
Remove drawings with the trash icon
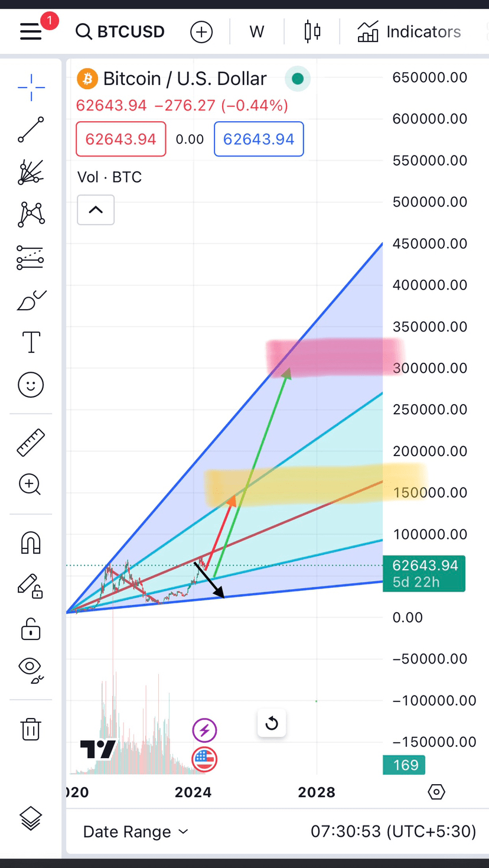click(31, 729)
